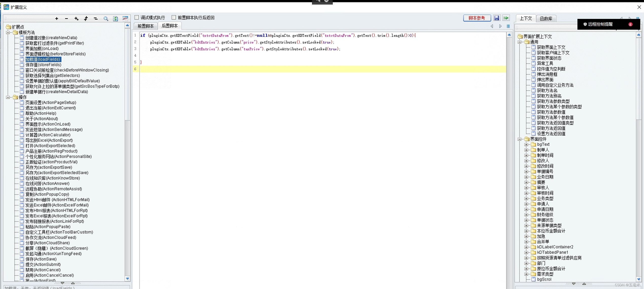The image size is (644, 289).
Task: Click the All view icon in tree toolbar
Action: 125,18
